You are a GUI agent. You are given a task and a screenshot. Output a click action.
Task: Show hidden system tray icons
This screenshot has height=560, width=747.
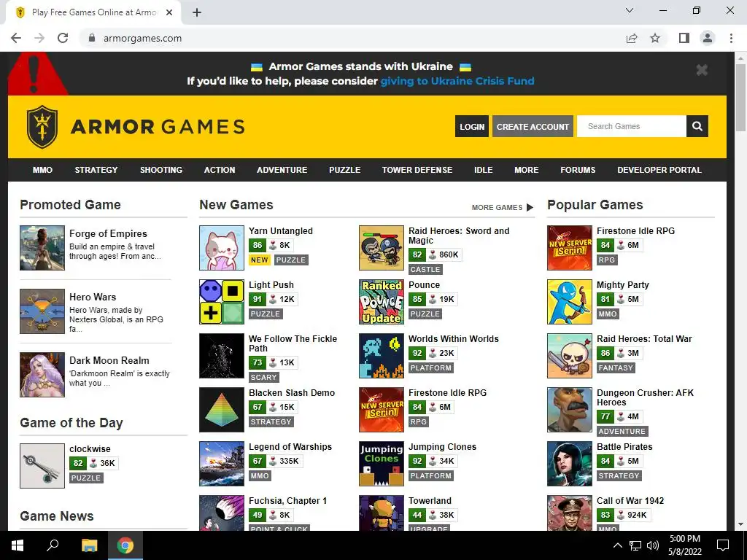pyautogui.click(x=617, y=545)
